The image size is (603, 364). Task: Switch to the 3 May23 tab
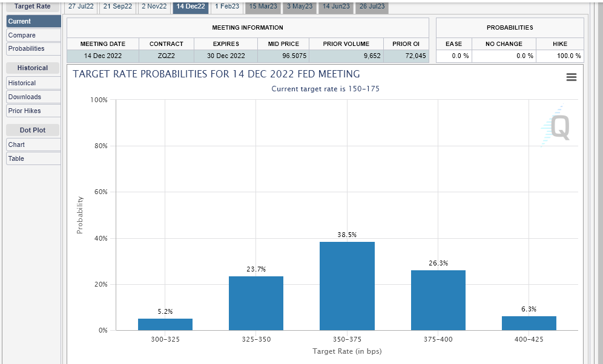(x=300, y=7)
